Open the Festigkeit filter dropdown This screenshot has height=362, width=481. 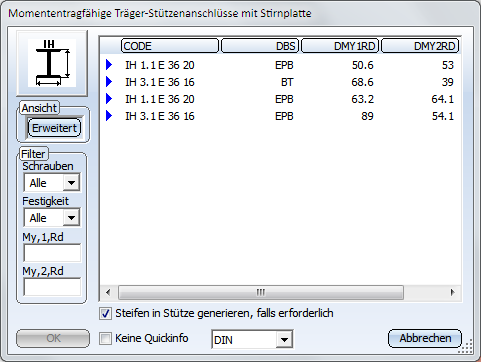click(71, 218)
